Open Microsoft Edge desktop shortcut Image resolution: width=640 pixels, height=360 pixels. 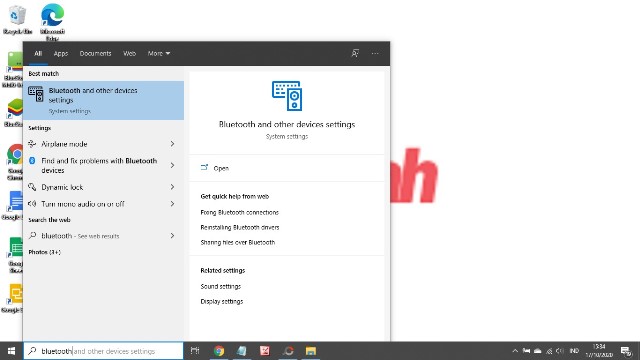[x=52, y=21]
